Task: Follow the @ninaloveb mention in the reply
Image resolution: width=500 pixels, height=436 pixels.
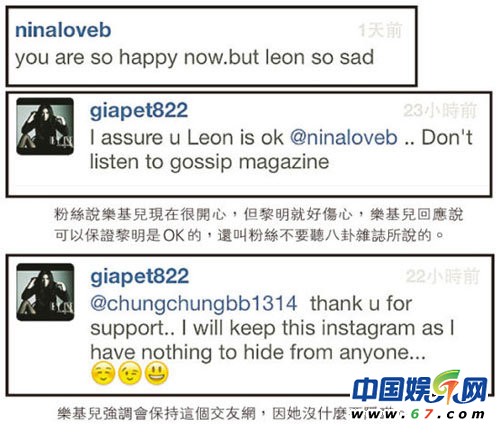Action: pos(343,137)
